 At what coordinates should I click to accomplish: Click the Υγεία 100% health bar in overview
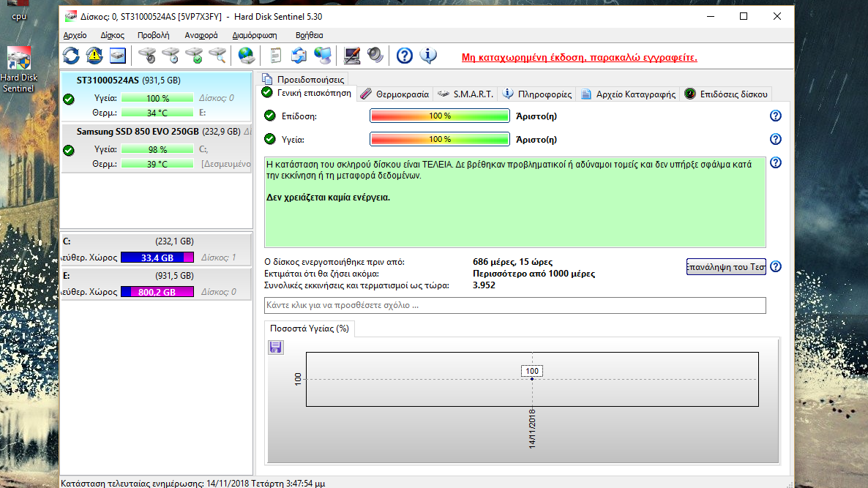[440, 139]
